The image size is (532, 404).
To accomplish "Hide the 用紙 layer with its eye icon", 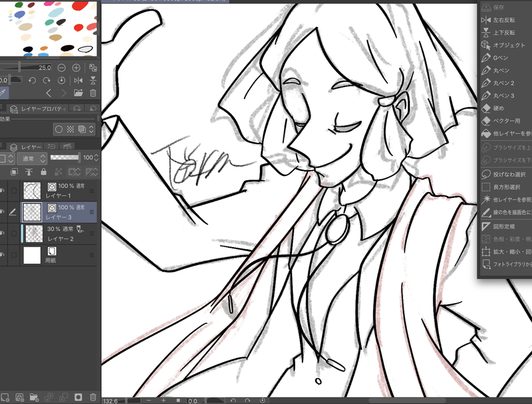I will (3, 255).
